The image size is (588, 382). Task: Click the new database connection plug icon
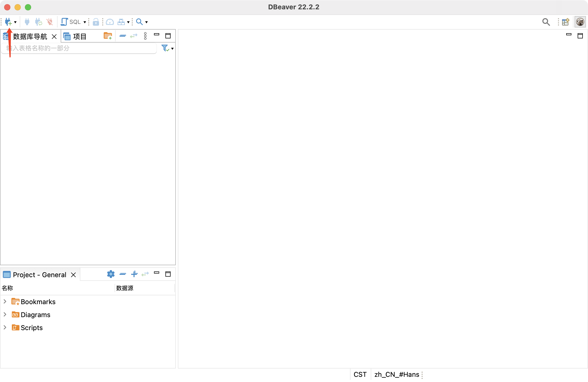pyautogui.click(x=8, y=22)
